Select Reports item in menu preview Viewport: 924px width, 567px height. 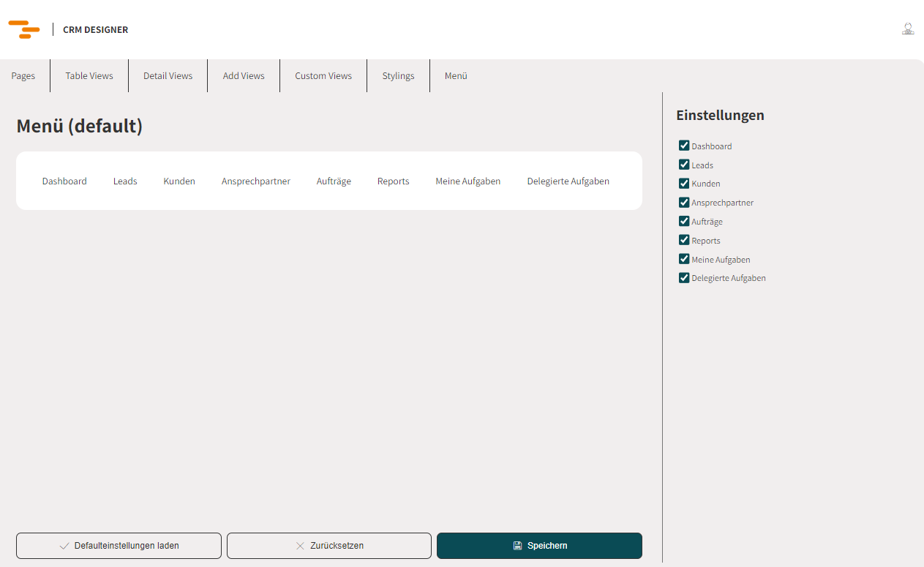tap(393, 181)
